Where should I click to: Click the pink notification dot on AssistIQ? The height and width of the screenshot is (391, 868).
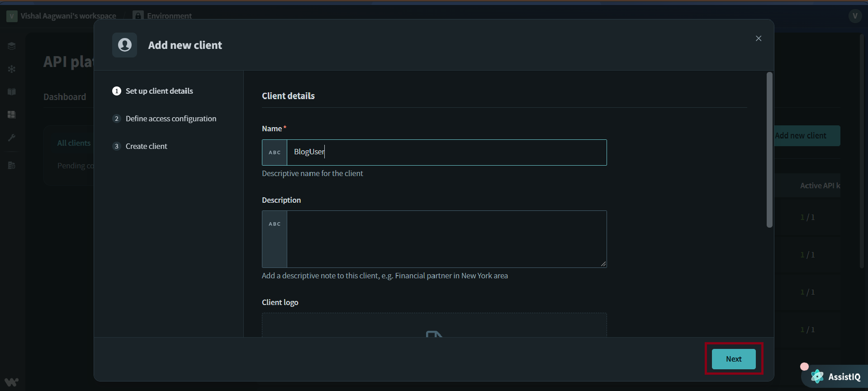click(x=804, y=367)
